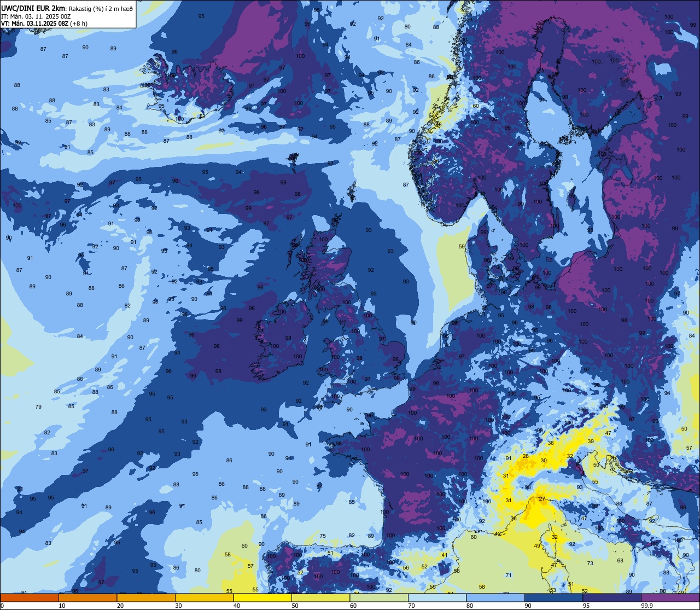700x610 pixels.
Task: Click the humidity value '28' in the yellow zone
Action: [526, 456]
